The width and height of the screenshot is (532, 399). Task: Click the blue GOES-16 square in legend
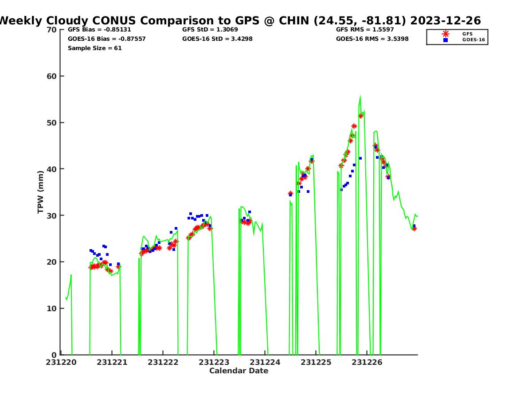pyautogui.click(x=446, y=40)
